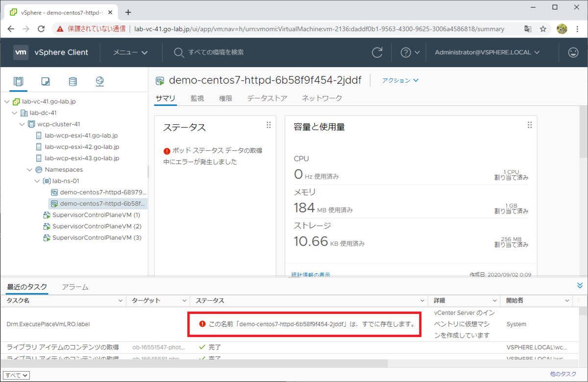Viewport: 588px width, 382px height.
Task: Collapse the wcp-cluster-41 cluster node
Action: click(x=22, y=124)
